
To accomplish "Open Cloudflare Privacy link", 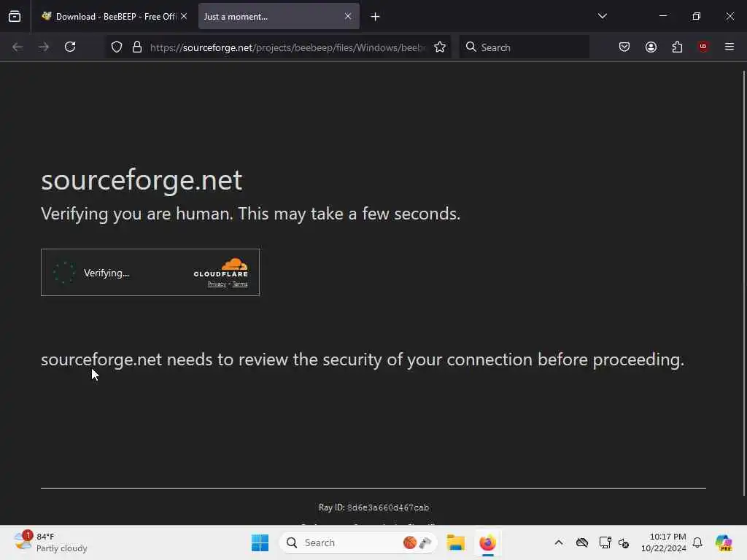I will [217, 284].
